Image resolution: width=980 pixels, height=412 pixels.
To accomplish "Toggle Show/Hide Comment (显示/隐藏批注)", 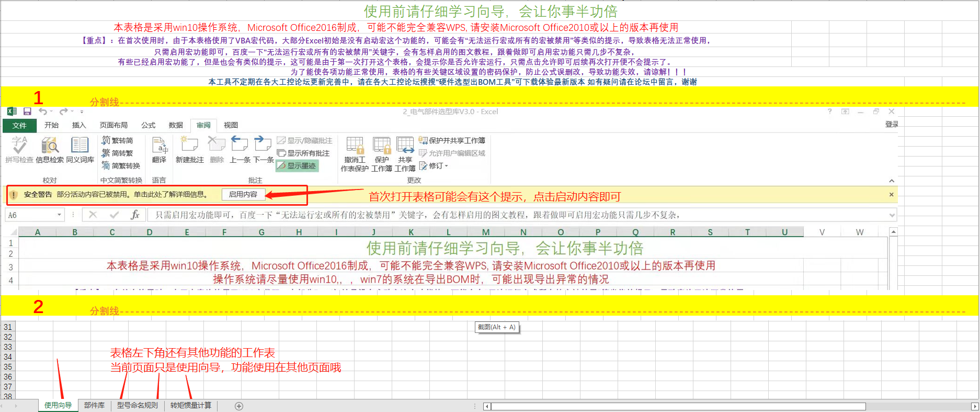I will pos(305,141).
